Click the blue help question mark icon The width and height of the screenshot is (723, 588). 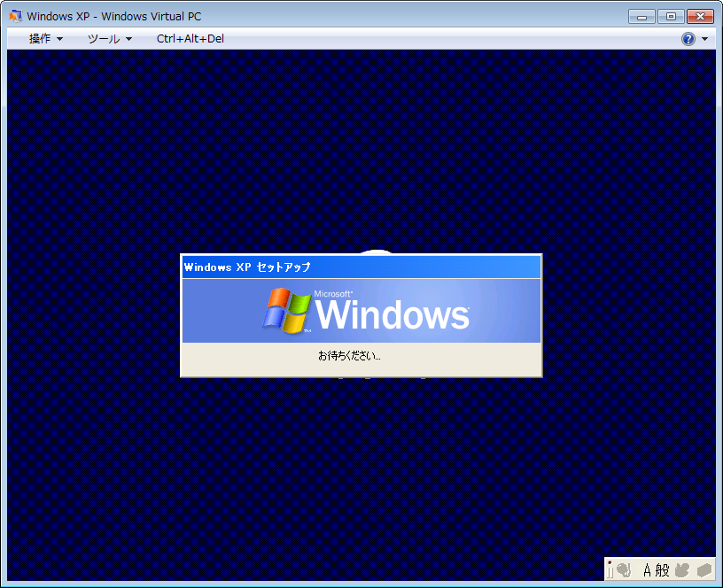(x=688, y=39)
